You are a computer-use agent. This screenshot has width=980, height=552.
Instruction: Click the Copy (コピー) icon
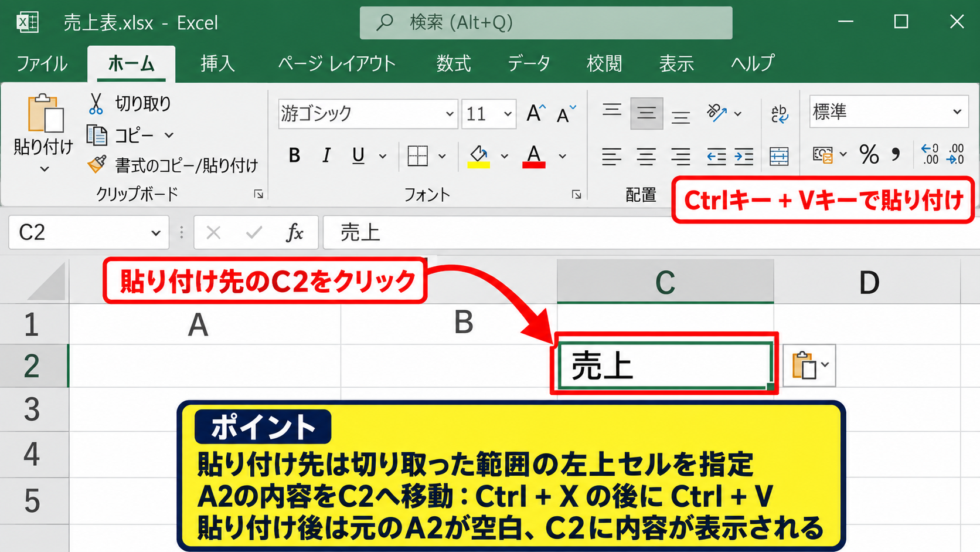(97, 136)
